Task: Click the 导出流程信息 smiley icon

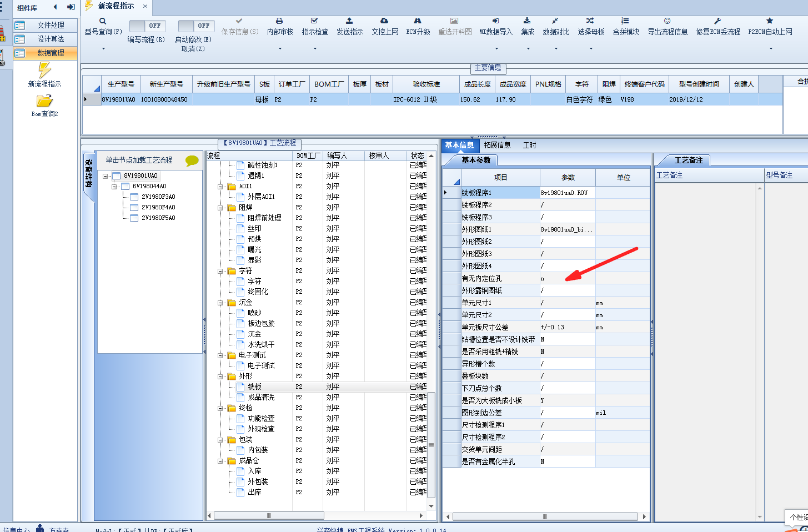Action: [667, 21]
